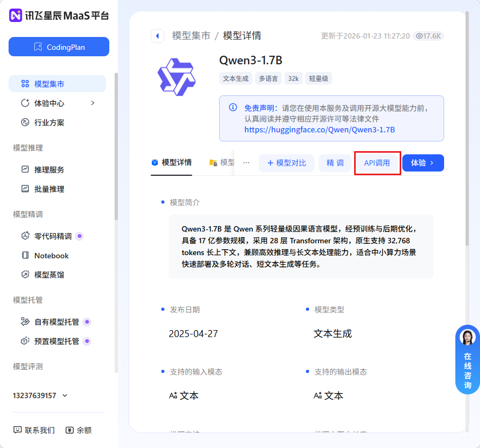Show more tabs via the ellipsis
This screenshot has width=480, height=448.
click(x=246, y=162)
